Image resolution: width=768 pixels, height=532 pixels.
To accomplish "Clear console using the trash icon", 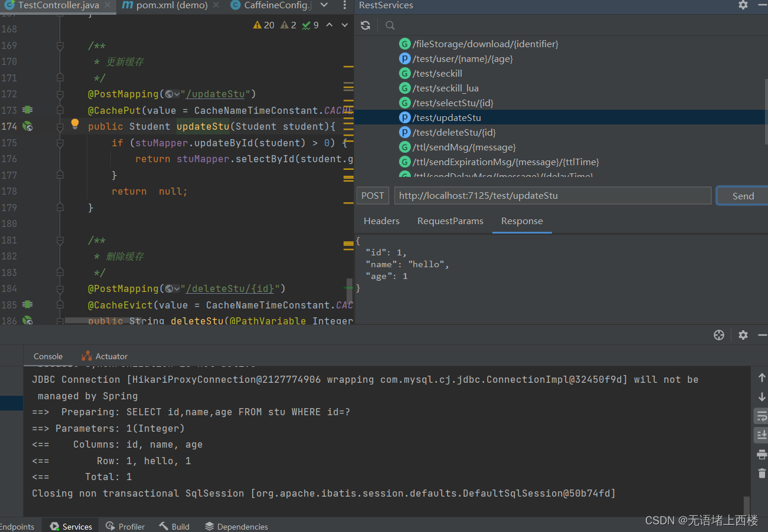I will point(762,473).
